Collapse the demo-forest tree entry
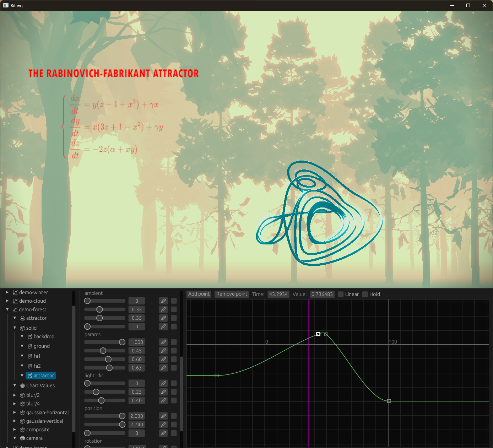 click(x=7, y=309)
